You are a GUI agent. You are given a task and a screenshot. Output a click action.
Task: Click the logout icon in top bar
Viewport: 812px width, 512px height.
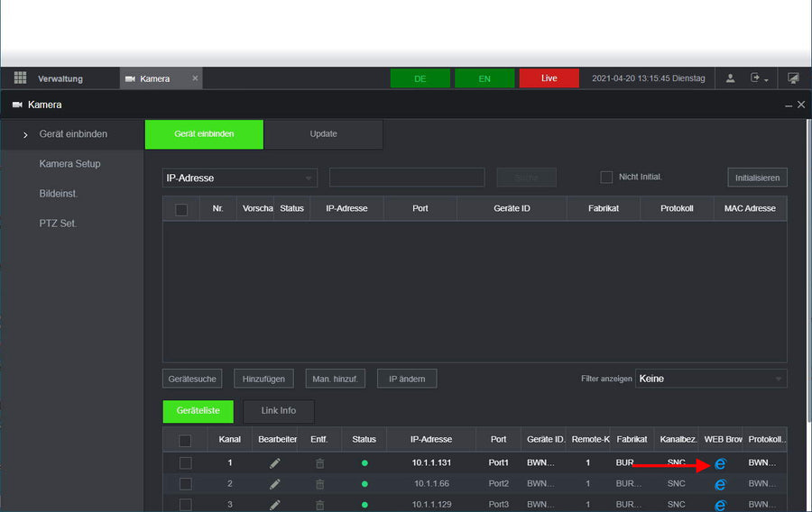758,78
